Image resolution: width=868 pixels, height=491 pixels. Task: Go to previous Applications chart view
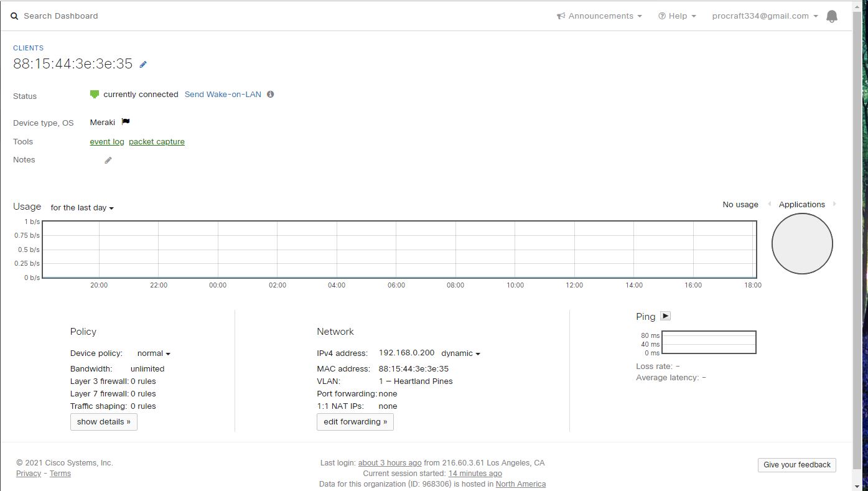[770, 204]
